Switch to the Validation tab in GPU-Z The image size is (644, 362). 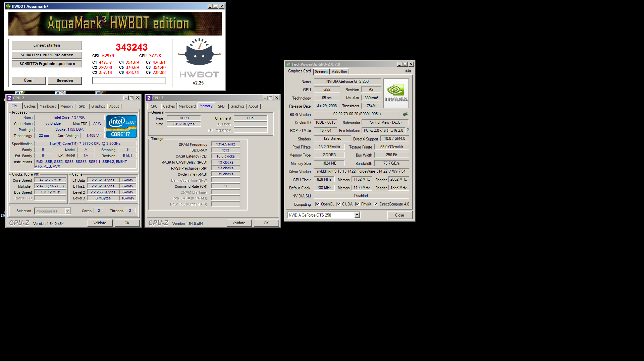339,72
